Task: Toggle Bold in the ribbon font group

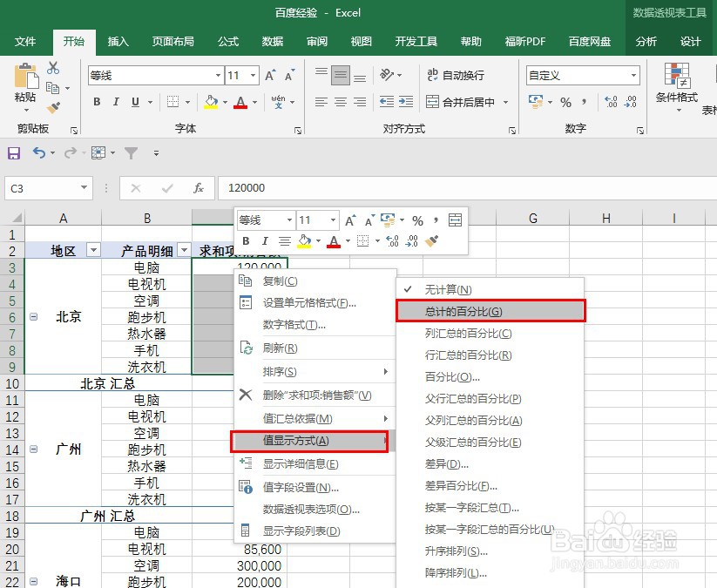Action: (97, 102)
